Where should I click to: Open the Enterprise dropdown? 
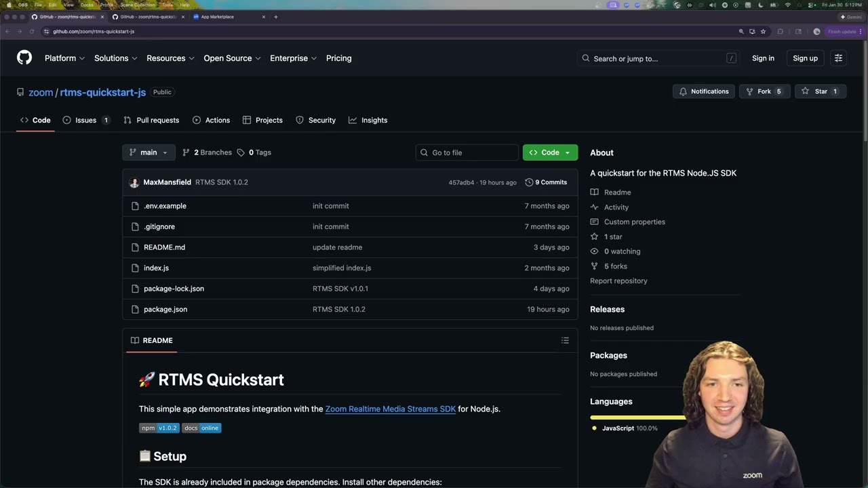pos(293,58)
